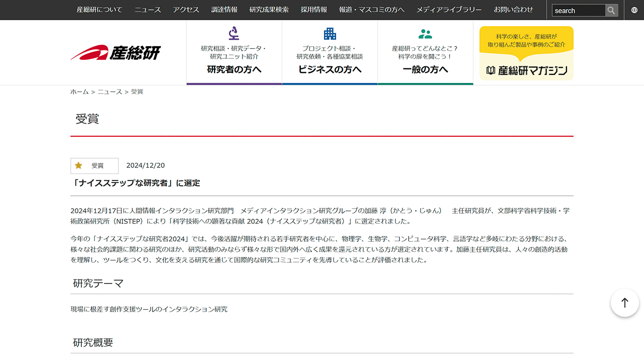This screenshot has width=644, height=362.
Task: Click the scroll-to-top arrow button
Action: [624, 303]
